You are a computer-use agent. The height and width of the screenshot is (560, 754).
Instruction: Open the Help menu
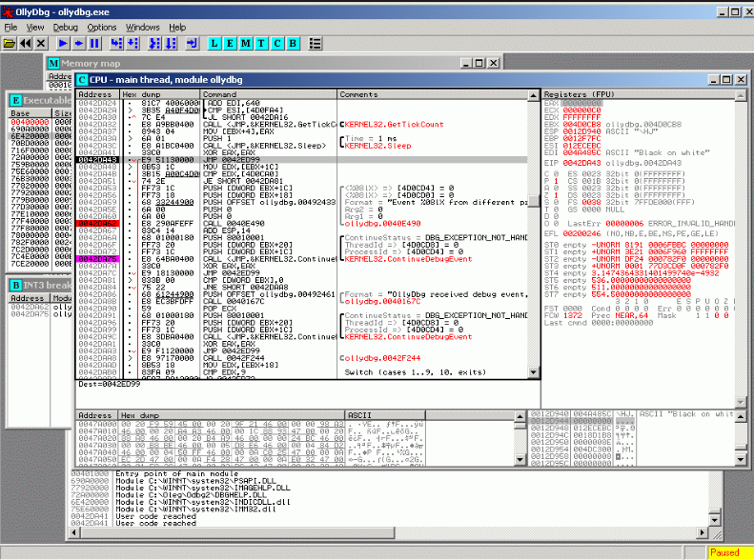tap(177, 28)
